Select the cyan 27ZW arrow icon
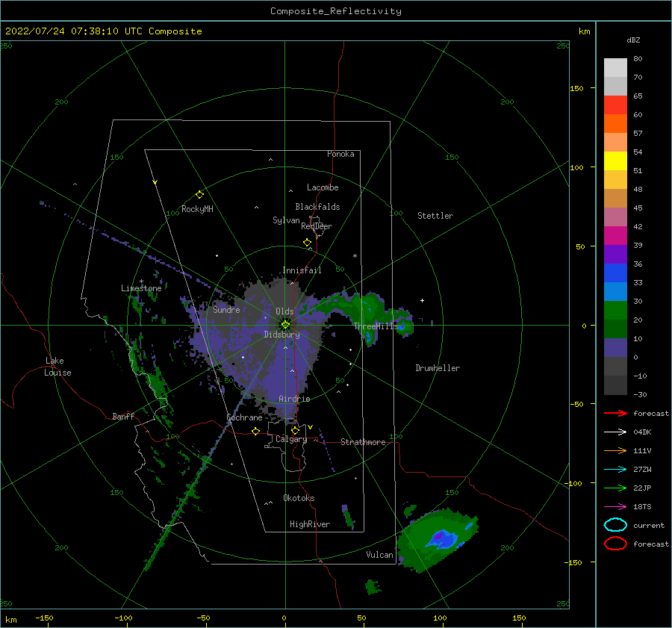 pyautogui.click(x=615, y=470)
